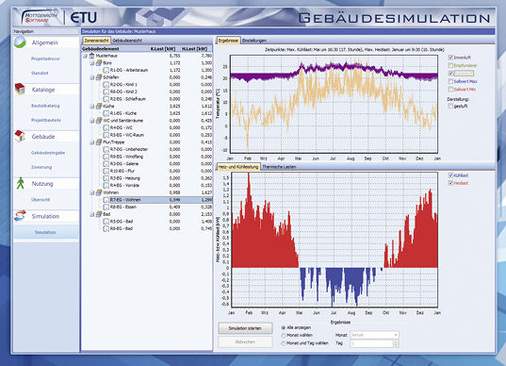Click the K.Last [kW] column header
The width and height of the screenshot is (506, 366).
point(163,49)
